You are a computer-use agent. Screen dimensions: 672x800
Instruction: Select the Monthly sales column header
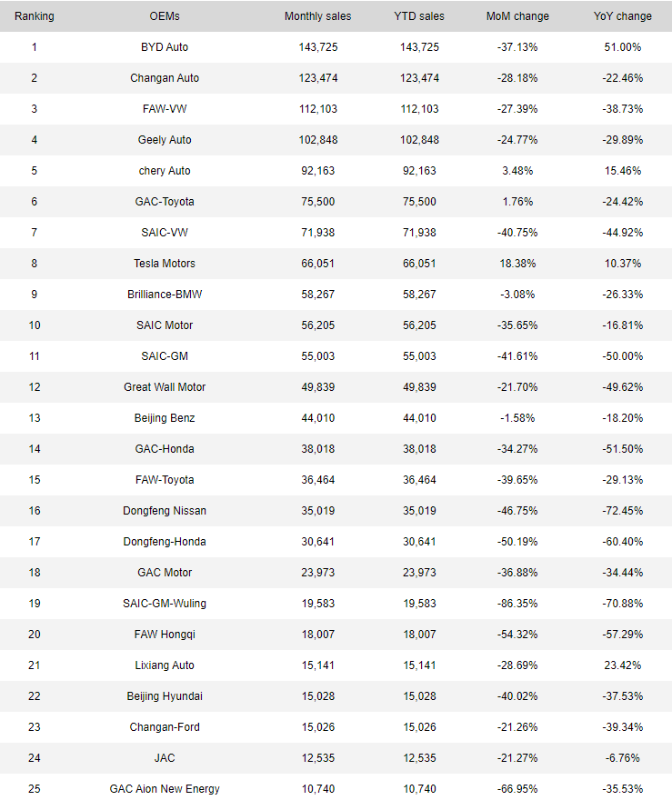317,16
